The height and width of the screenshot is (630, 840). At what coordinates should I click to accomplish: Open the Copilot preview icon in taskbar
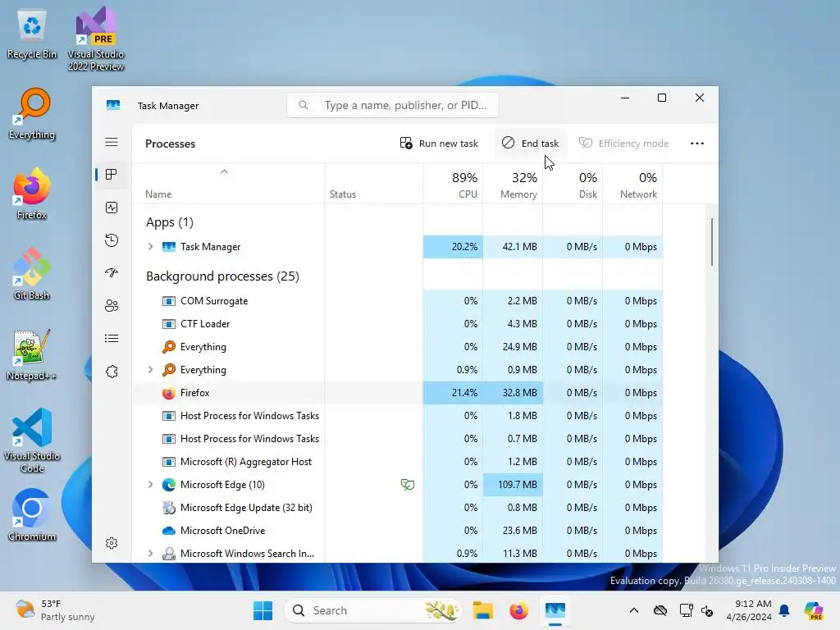tap(813, 610)
